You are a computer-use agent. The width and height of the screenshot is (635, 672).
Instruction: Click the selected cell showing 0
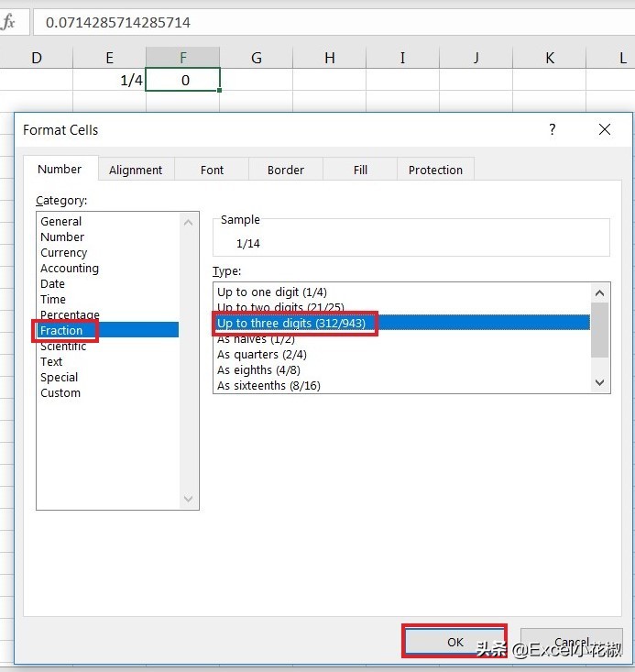183,80
